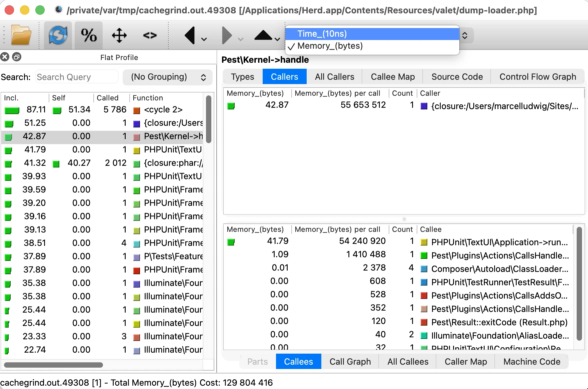Choose Time_(10ns) from the event type menu

click(372, 34)
